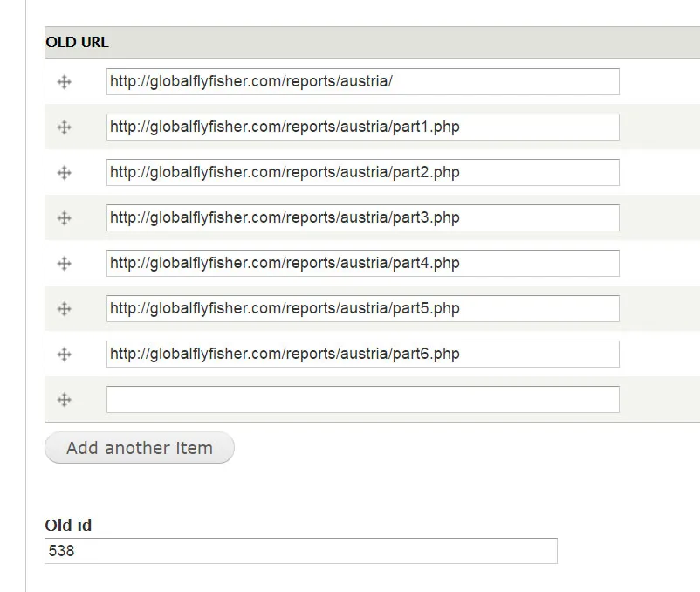Click the part4.php URL text box

tap(362, 264)
